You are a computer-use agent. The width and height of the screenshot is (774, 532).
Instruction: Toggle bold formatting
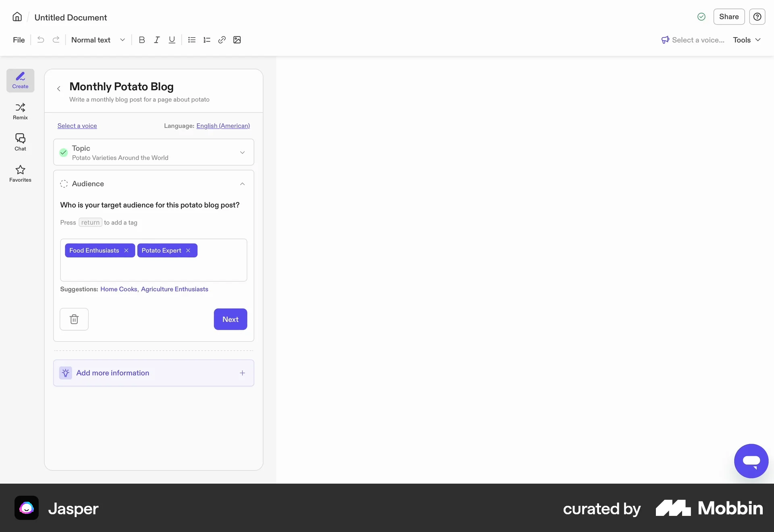142,40
